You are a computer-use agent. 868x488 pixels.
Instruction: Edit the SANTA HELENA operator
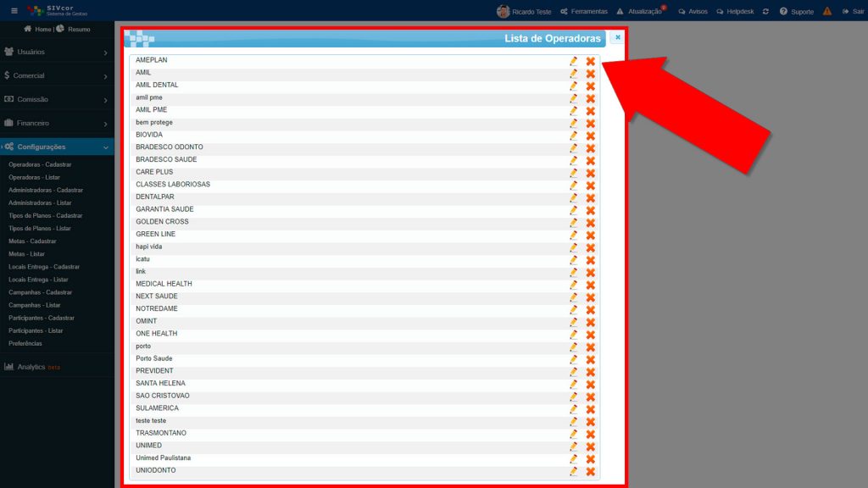pyautogui.click(x=574, y=385)
